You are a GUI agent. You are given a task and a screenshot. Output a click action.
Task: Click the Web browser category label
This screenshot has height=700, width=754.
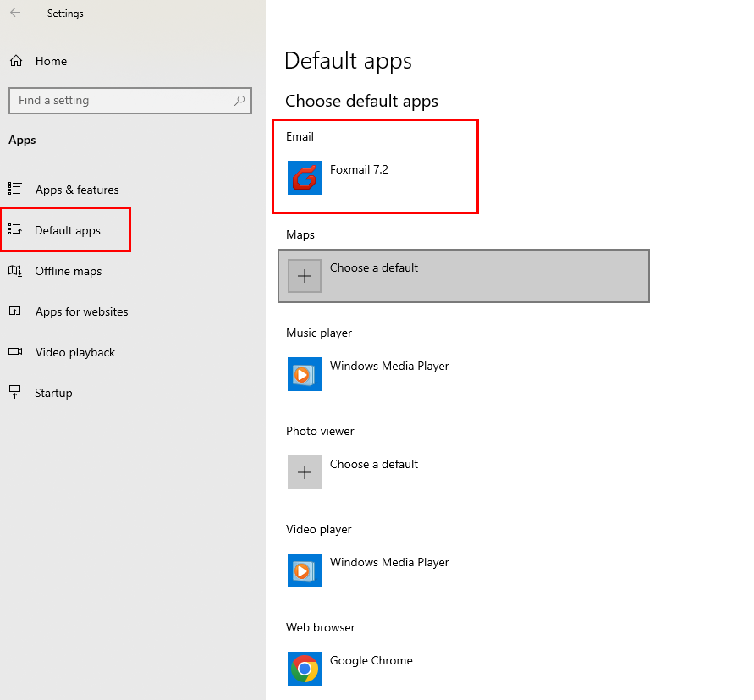point(320,627)
